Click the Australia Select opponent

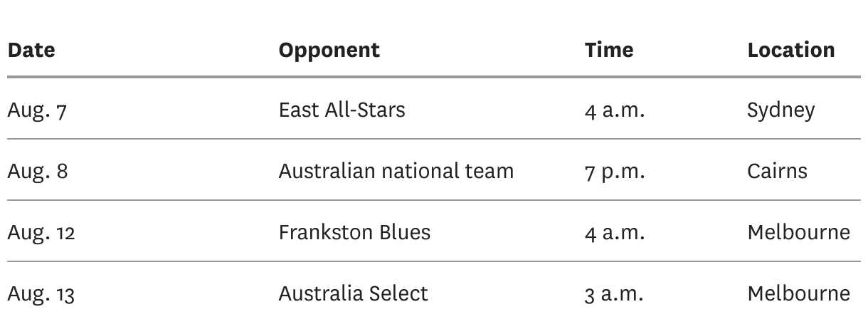point(353,294)
